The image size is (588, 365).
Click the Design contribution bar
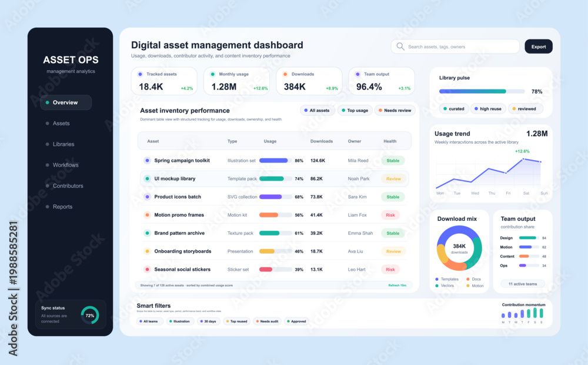[529, 238]
